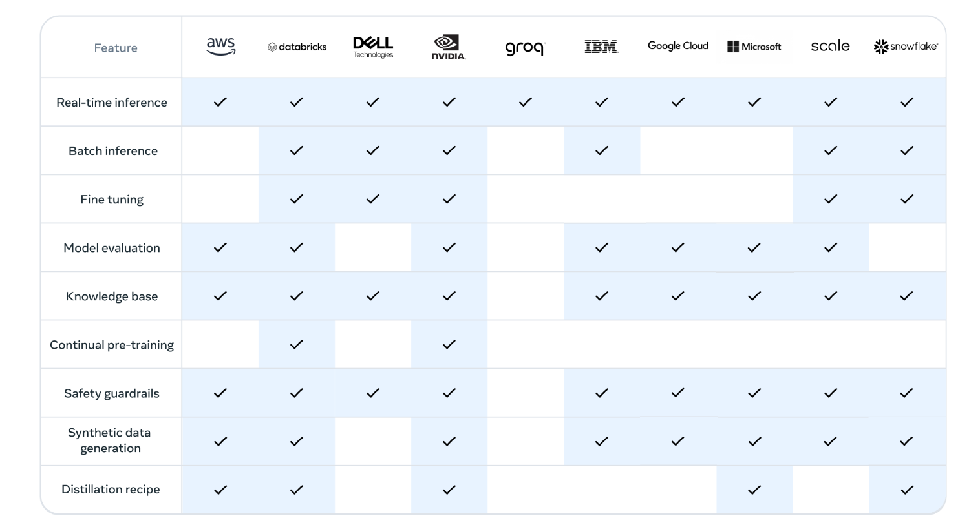The height and width of the screenshot is (527, 980).
Task: Click the Microsoft logo
Action: pyautogui.click(x=754, y=46)
